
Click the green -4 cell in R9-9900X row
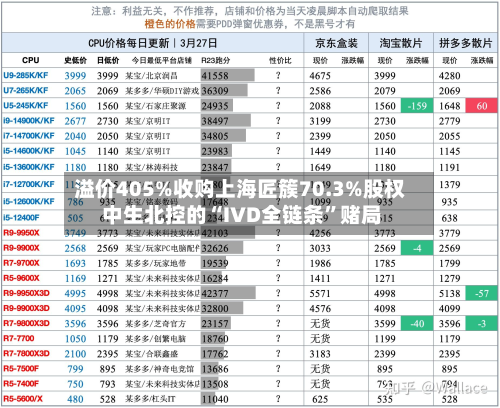[x=417, y=248]
